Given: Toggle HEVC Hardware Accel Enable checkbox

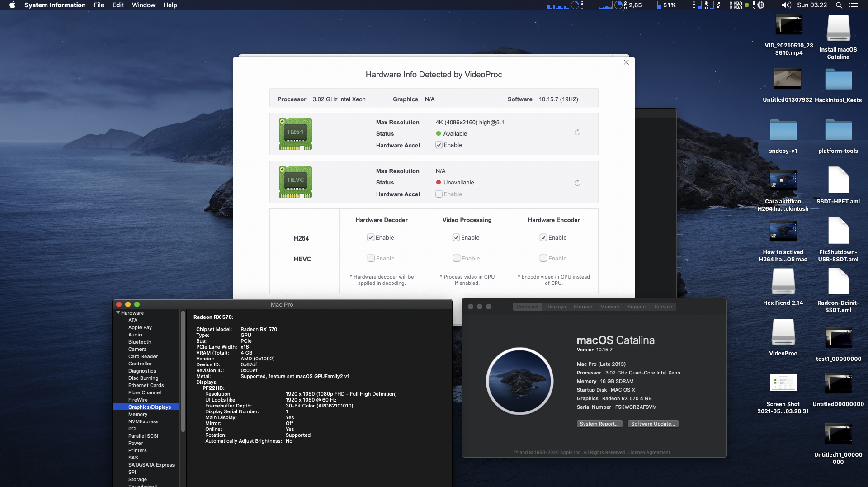Looking at the screenshot, I should coord(439,194).
